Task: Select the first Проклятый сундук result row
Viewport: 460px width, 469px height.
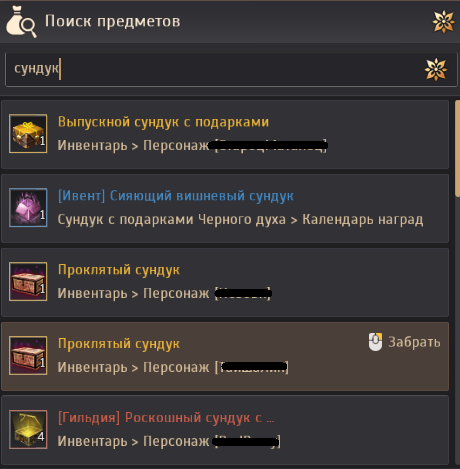Action: [225, 282]
